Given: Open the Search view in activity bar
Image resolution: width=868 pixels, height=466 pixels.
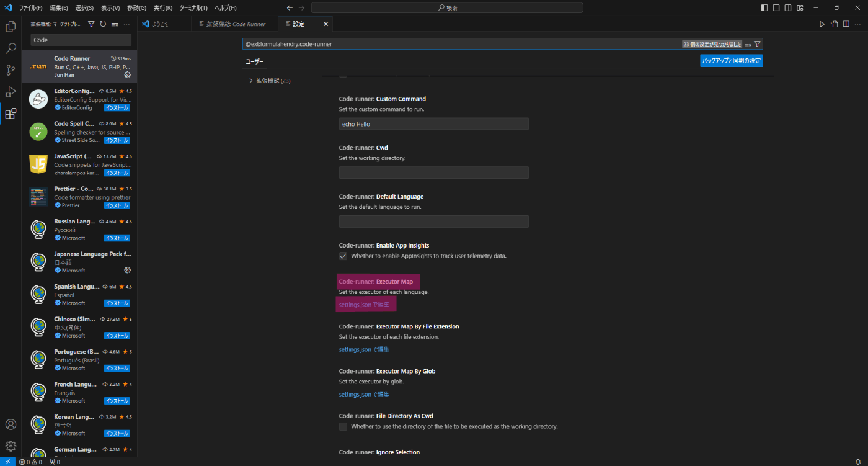Looking at the screenshot, I should [x=11, y=48].
